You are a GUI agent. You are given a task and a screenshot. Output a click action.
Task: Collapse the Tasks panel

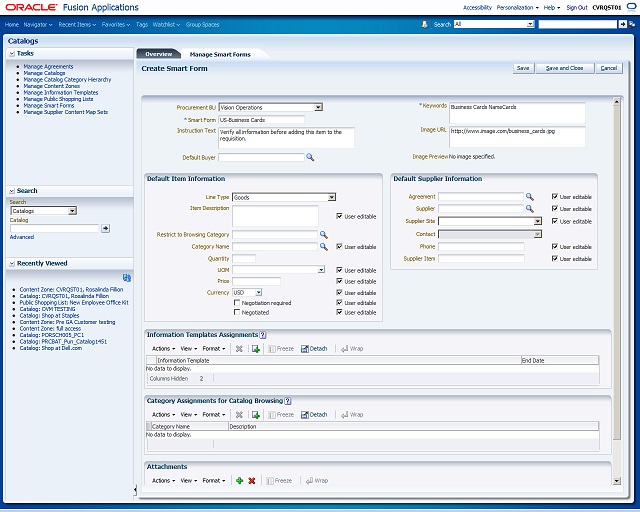(x=12, y=53)
